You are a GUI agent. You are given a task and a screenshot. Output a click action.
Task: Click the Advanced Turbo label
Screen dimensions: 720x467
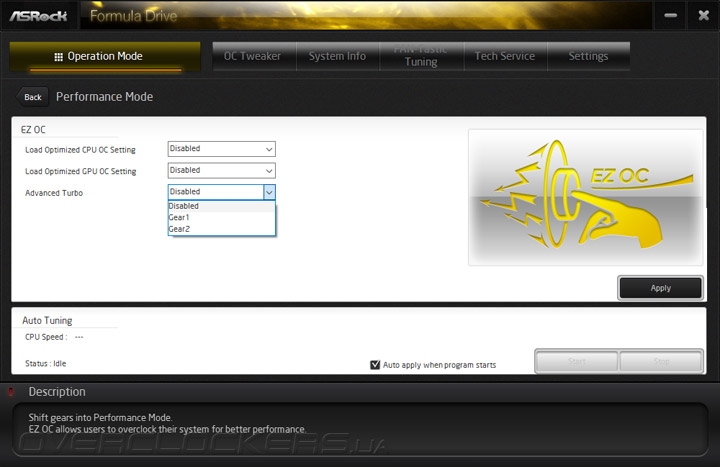coord(54,193)
